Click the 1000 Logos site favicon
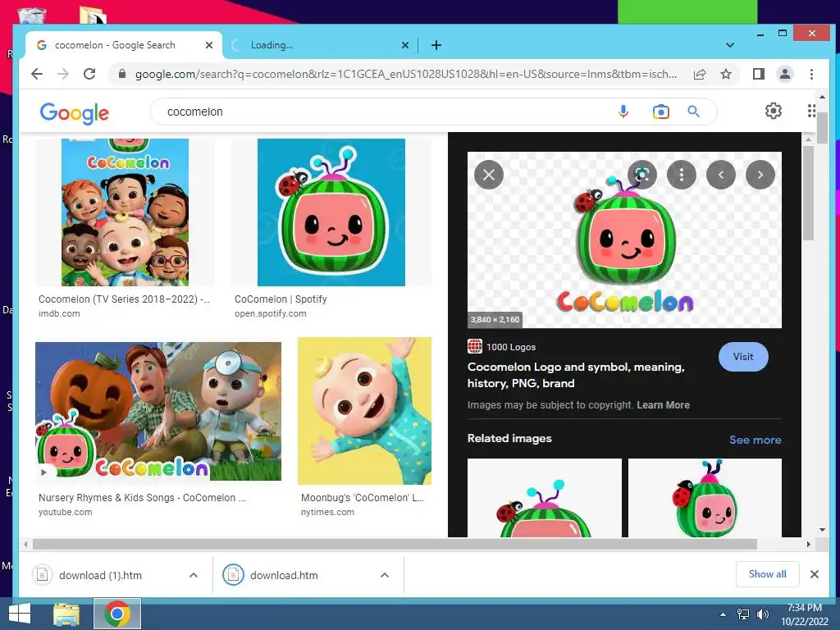Screen dimensions: 840x630 (x=475, y=347)
